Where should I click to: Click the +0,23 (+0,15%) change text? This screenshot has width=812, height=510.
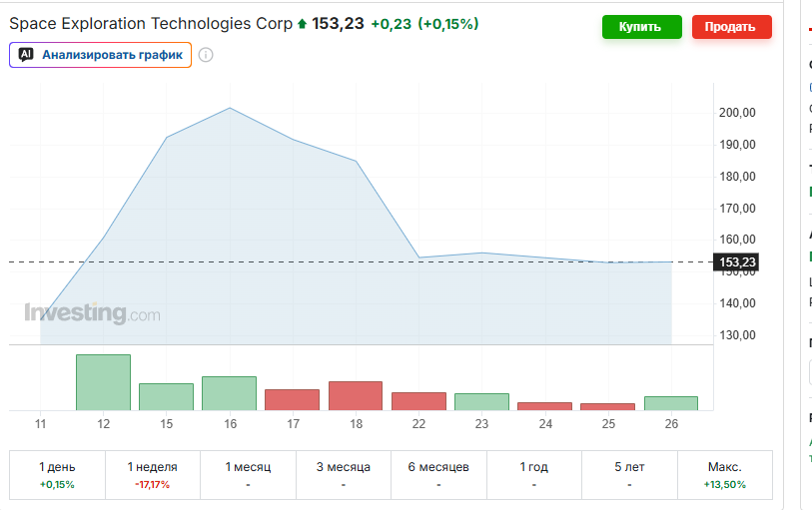point(424,24)
